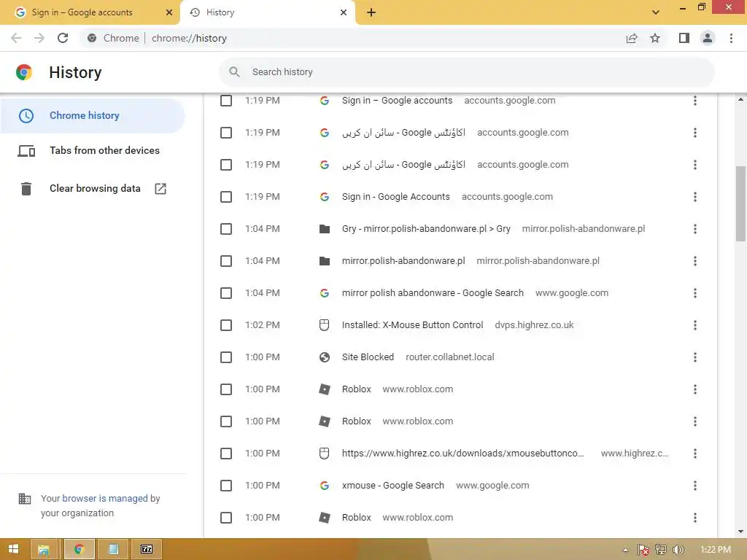Click the devices icon for other tabs
Screen dimensions: 747x560
[x=26, y=151]
